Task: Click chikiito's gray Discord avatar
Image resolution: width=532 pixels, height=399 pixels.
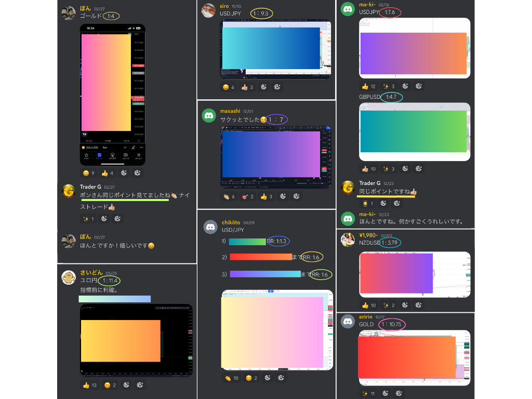Action: coord(210,226)
